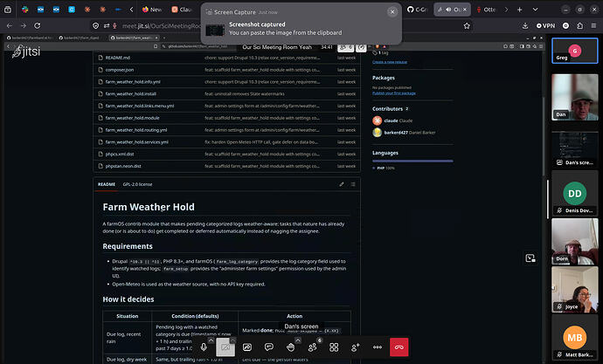Open farm_weather_hold.info.yml file
The image size is (603, 364).
coord(133,82)
